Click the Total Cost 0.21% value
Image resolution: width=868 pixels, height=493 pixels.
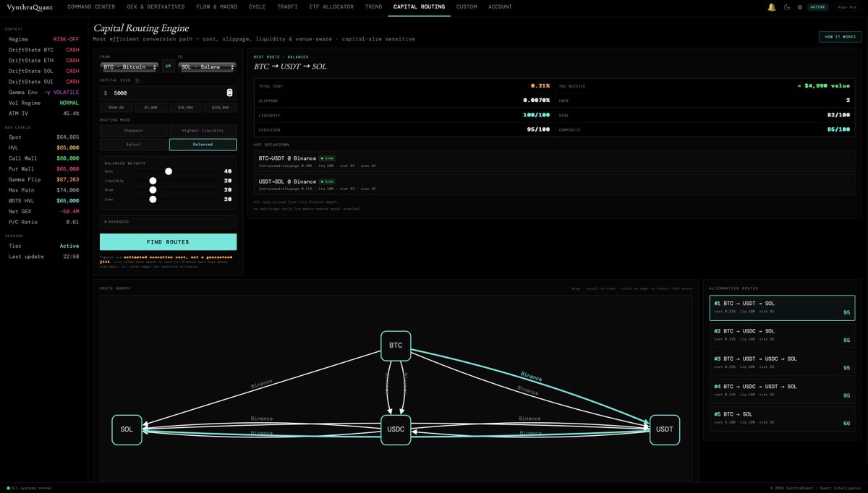540,85
